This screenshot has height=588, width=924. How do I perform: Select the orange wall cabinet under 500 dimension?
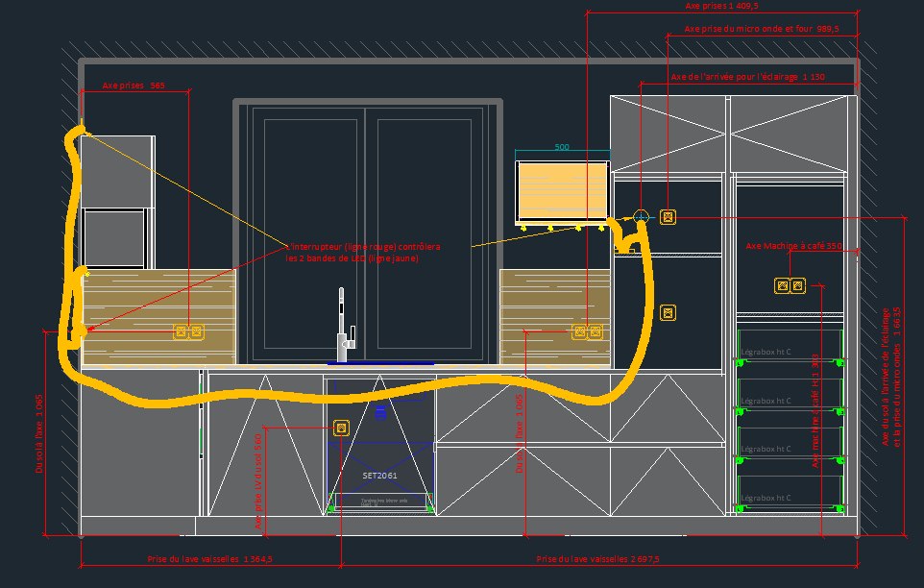562,190
